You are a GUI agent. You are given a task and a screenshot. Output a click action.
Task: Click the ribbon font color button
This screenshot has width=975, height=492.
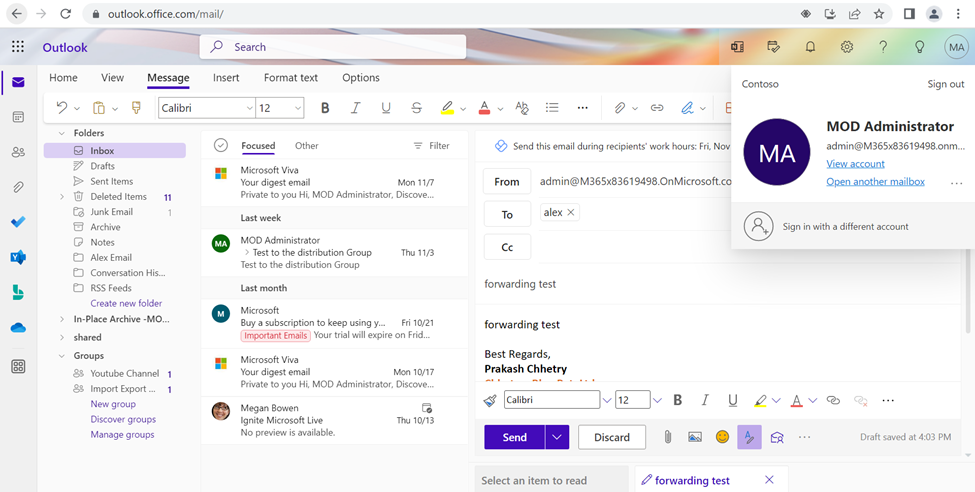485,108
